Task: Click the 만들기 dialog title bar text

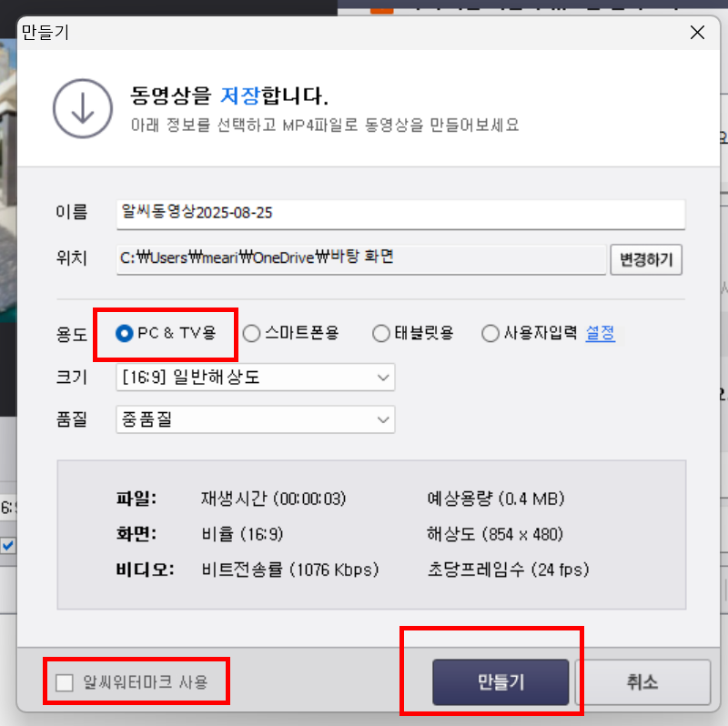Action: point(45,33)
